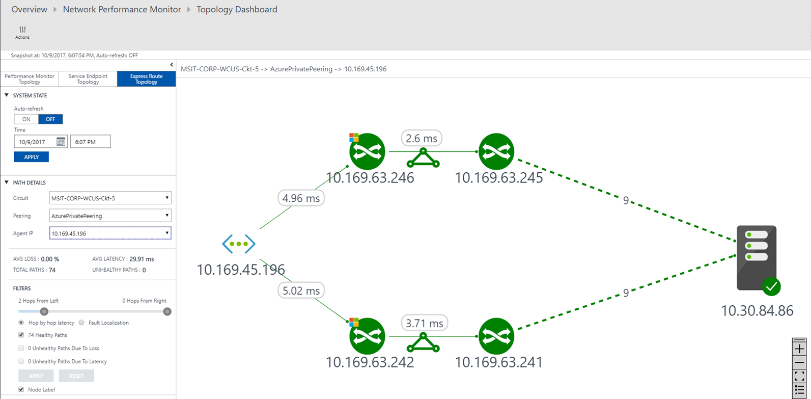
Task: Click the 3.71 ms latency label
Action: coord(425,324)
